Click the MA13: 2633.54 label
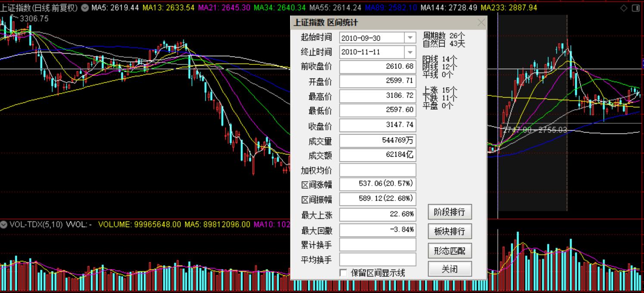This screenshot has height=293, width=644. coord(169,8)
